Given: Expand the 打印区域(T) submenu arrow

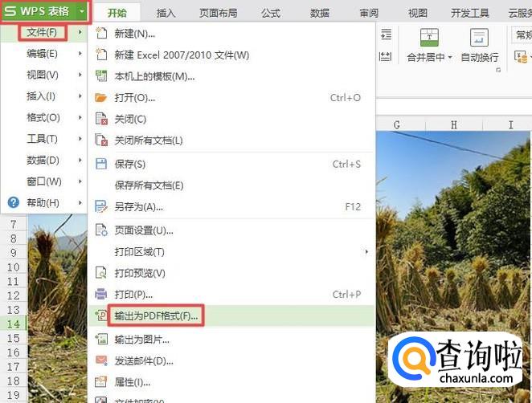Looking at the screenshot, I should pyautogui.click(x=366, y=252).
